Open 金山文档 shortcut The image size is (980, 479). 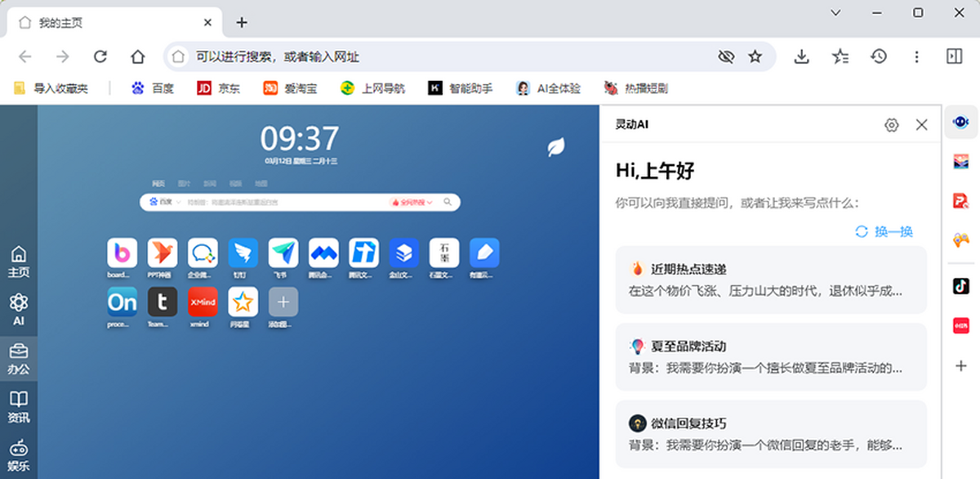pos(403,253)
